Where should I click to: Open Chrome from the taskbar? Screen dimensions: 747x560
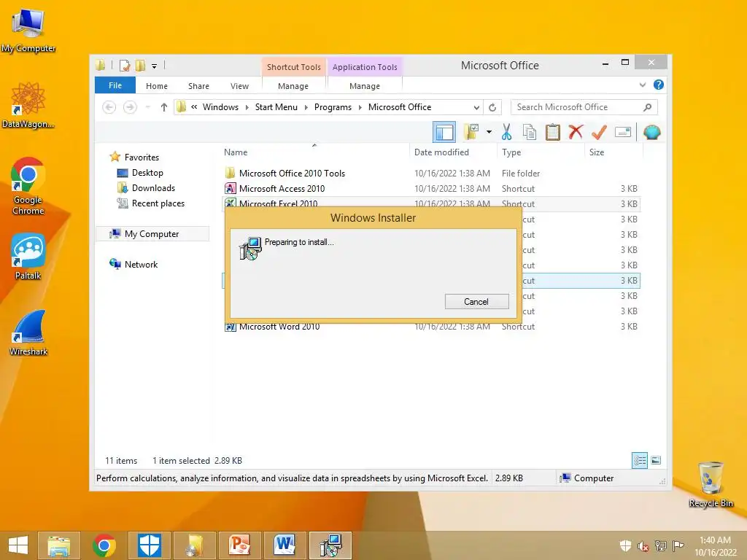click(x=104, y=545)
